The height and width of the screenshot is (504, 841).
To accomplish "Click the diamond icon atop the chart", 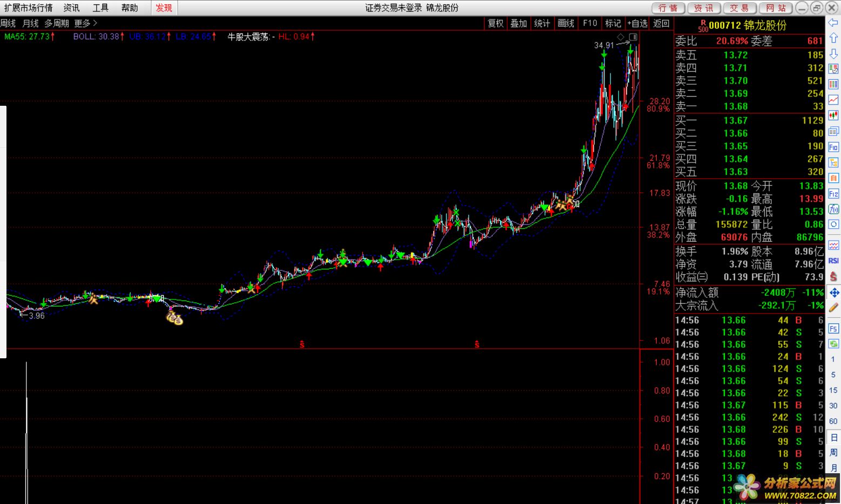I will click(x=621, y=37).
